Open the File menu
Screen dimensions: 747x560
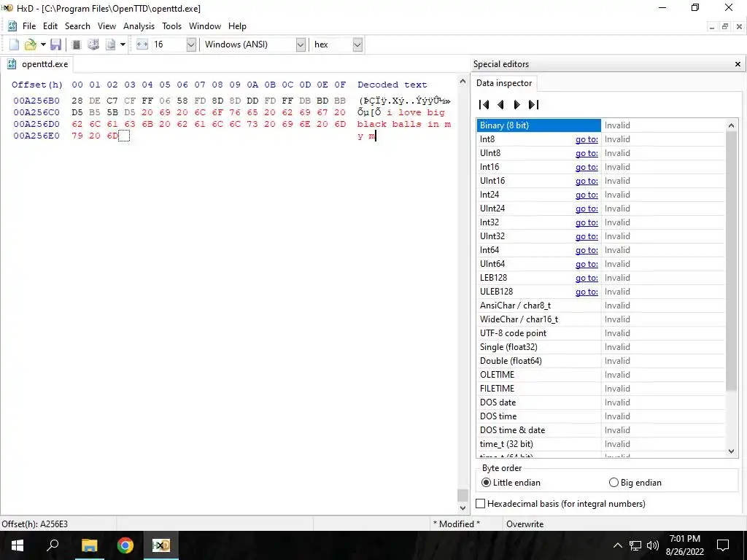pyautogui.click(x=29, y=26)
